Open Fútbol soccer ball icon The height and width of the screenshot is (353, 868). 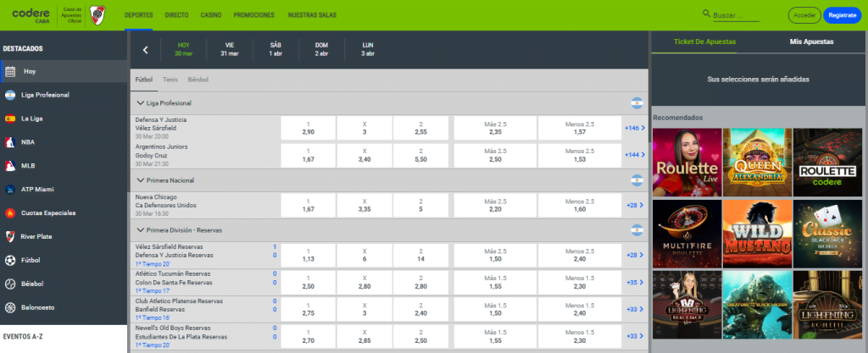pyautogui.click(x=10, y=260)
